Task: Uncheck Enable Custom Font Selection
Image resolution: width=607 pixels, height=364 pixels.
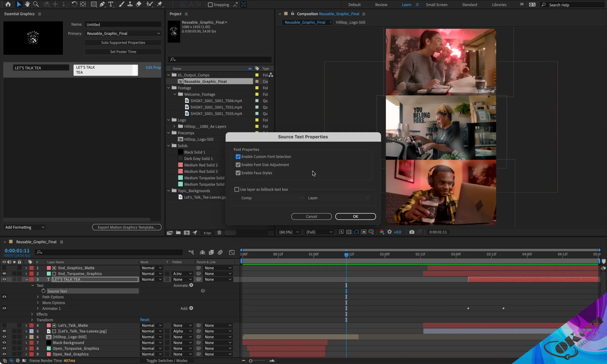Action: pos(238,157)
